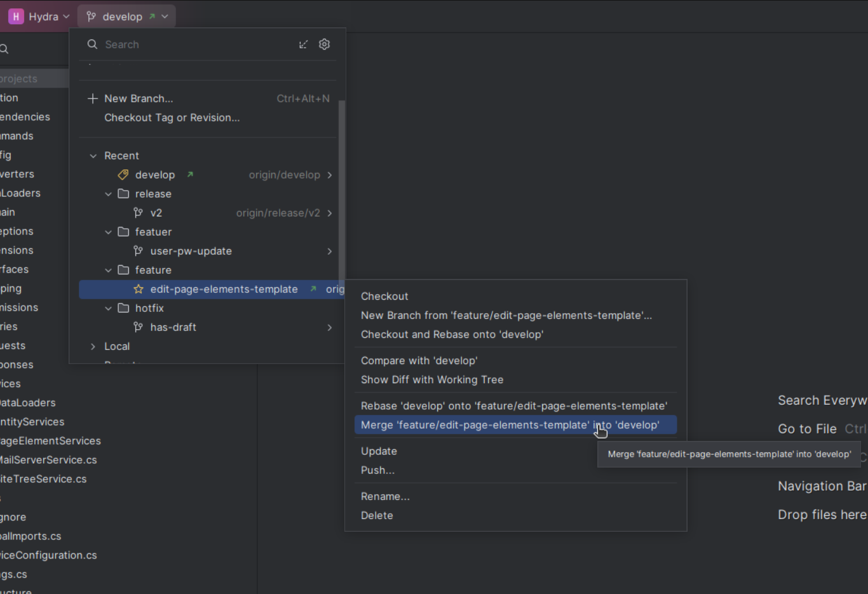This screenshot has height=594, width=868.
Task: Click the star icon on edit-page-elements-template
Action: tap(139, 289)
